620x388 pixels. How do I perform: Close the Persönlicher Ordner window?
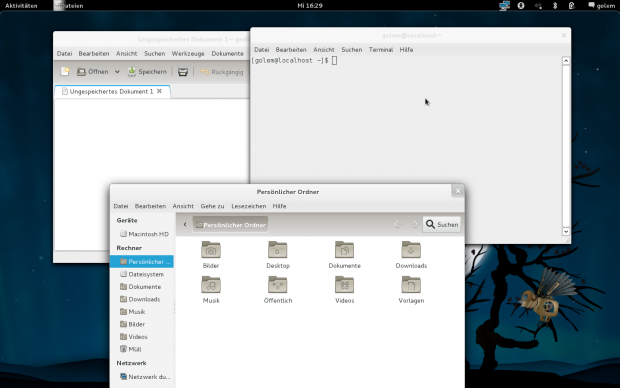[x=458, y=191]
